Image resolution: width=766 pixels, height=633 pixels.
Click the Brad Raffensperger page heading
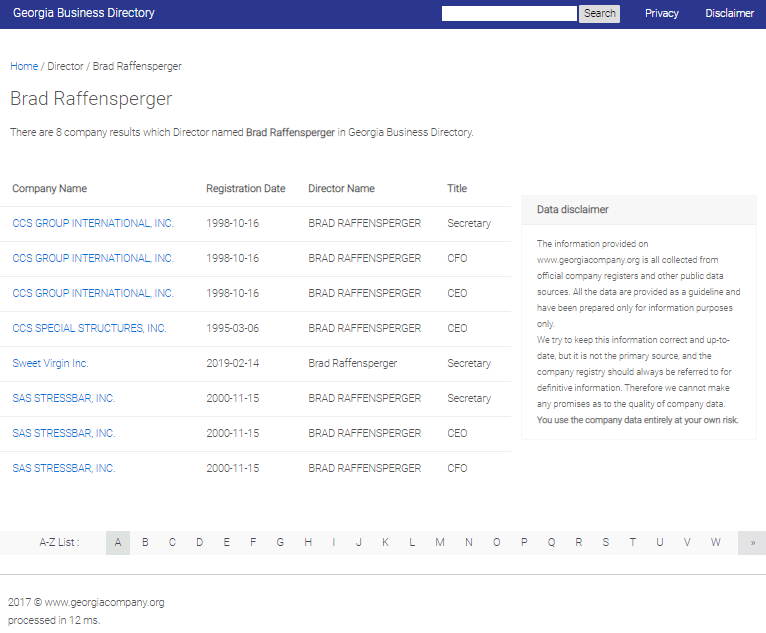[91, 99]
